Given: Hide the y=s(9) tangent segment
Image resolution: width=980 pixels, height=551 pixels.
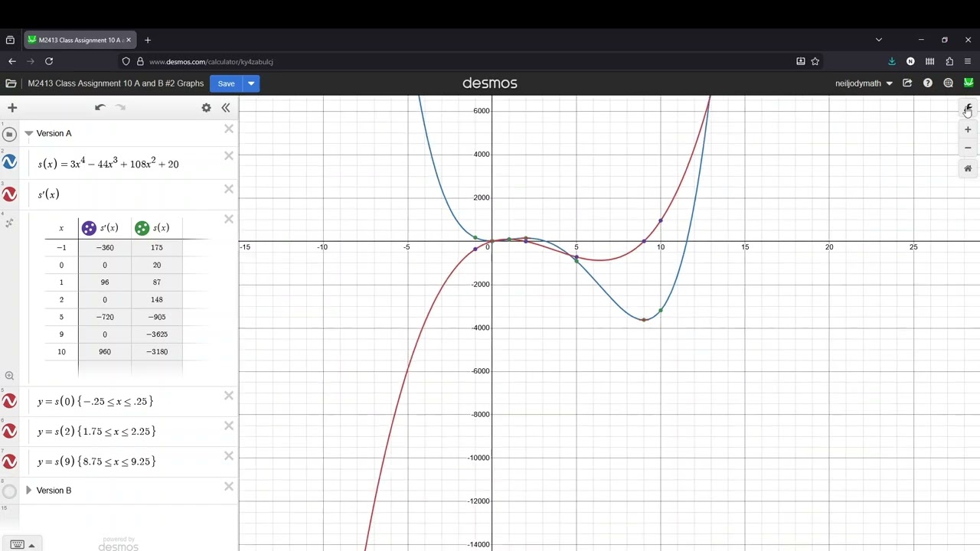Looking at the screenshot, I should tap(9, 461).
